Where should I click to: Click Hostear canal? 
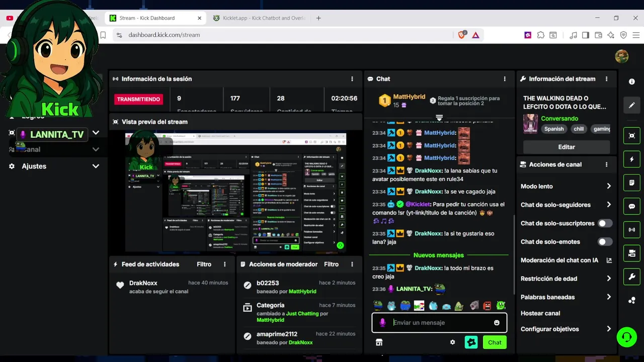click(540, 313)
